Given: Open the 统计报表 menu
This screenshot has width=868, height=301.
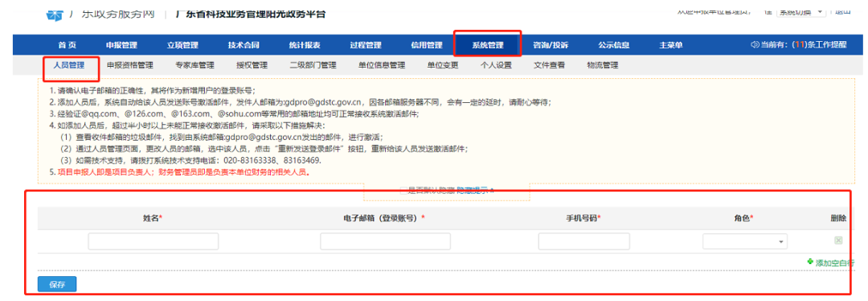Looking at the screenshot, I should pos(305,45).
